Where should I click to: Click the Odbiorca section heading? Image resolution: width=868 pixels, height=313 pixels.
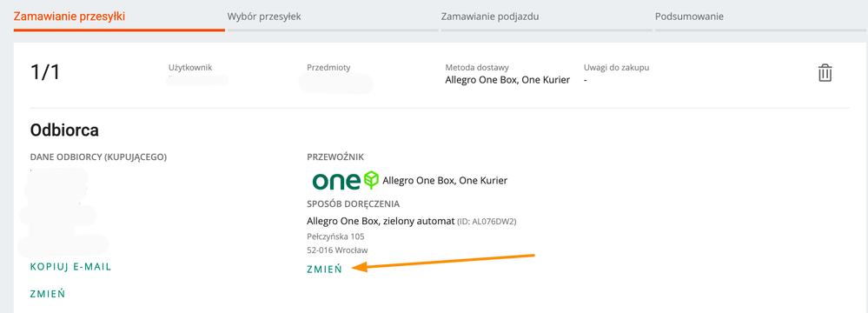click(64, 130)
